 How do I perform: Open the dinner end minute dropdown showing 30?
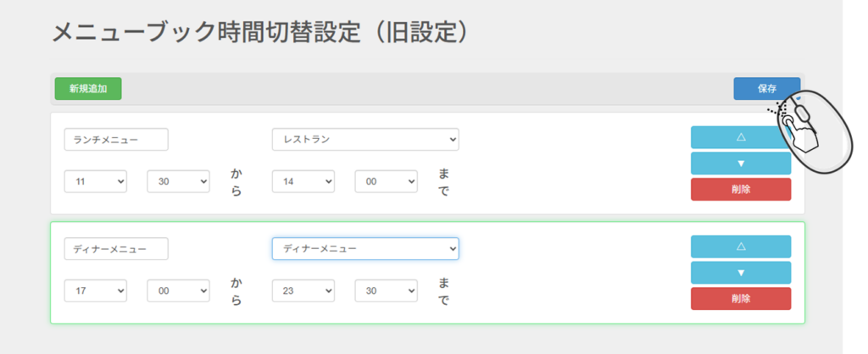[386, 290]
